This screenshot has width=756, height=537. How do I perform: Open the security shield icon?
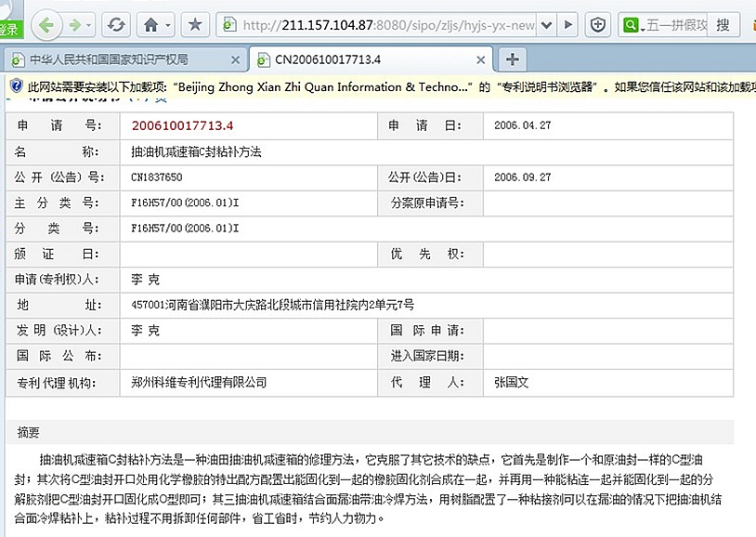pyautogui.click(x=599, y=23)
